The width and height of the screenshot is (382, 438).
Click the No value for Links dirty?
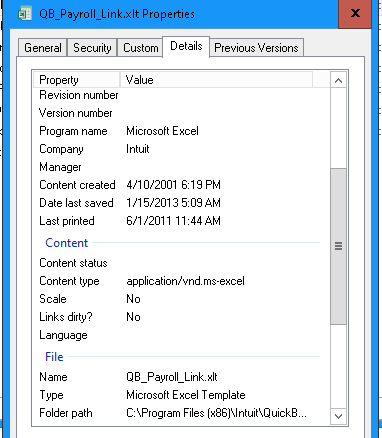click(x=133, y=317)
